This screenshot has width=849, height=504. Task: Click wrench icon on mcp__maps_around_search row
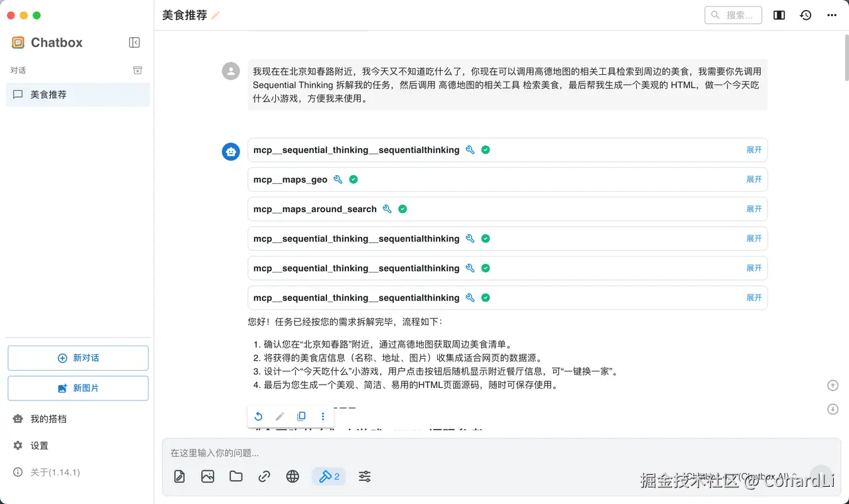(387, 209)
